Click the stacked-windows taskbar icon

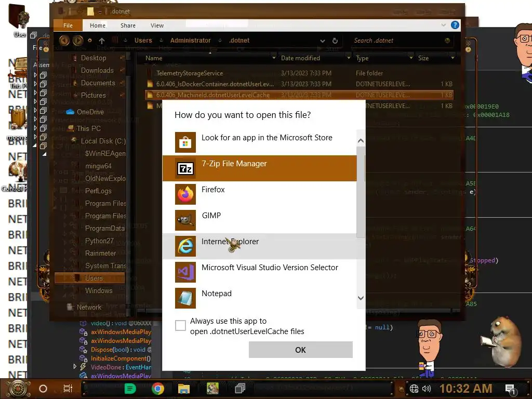click(x=240, y=388)
